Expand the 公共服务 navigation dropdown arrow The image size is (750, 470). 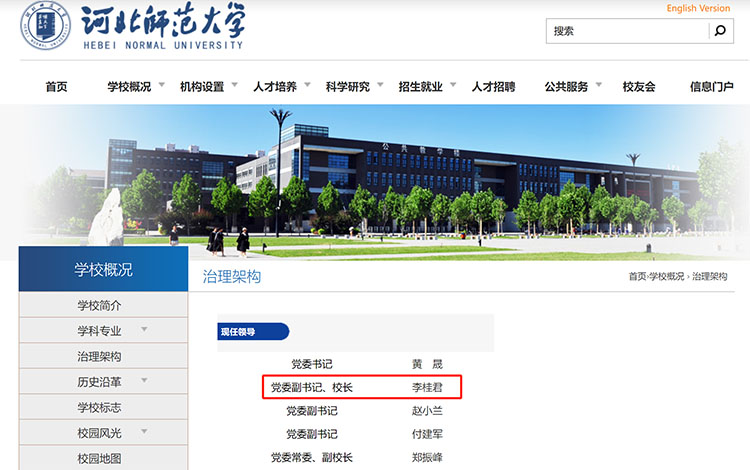click(599, 86)
